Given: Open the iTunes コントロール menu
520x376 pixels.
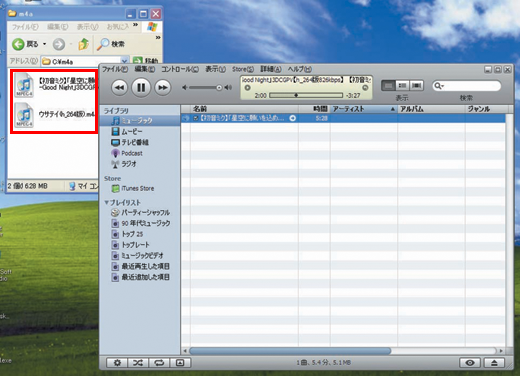Looking at the screenshot, I should [180, 69].
